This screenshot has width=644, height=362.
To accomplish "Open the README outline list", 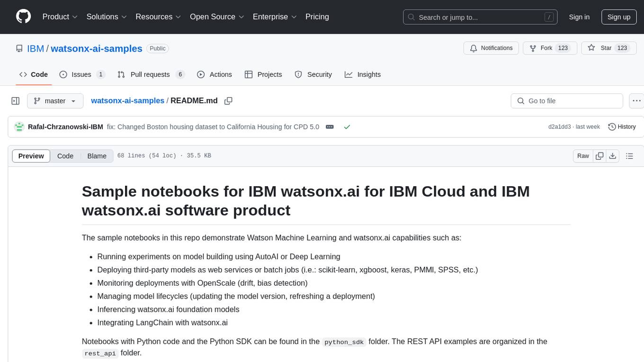I will (x=629, y=156).
